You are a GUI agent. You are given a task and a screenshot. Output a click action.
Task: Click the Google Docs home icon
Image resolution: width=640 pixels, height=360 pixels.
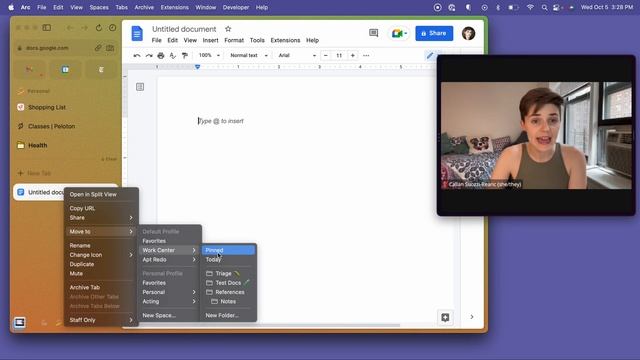pos(137,33)
